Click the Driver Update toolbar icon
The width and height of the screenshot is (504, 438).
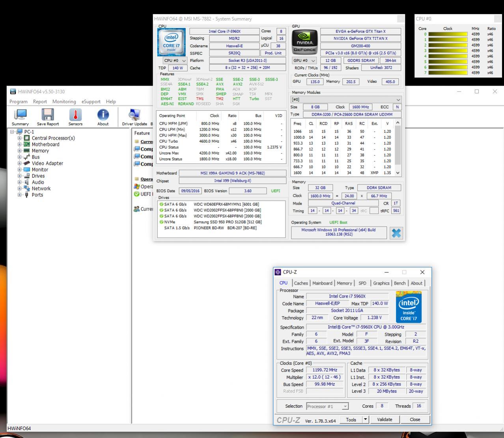[x=134, y=114]
